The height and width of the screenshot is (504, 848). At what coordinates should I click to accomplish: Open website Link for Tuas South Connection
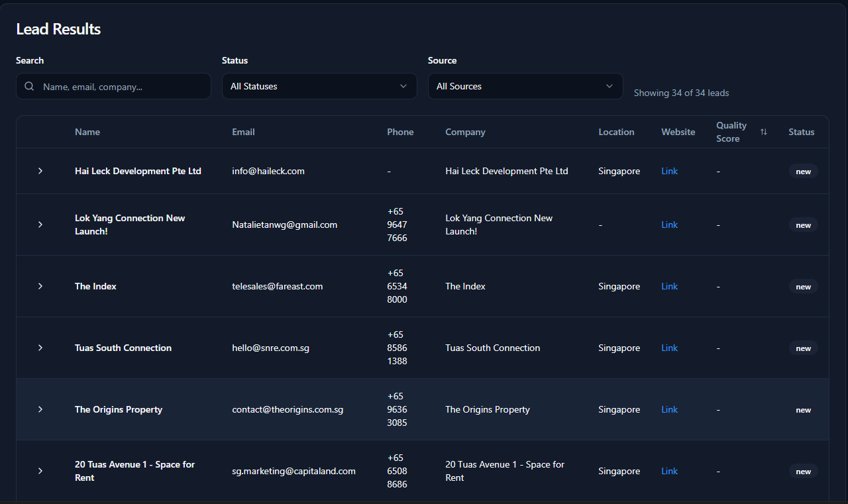(x=669, y=348)
